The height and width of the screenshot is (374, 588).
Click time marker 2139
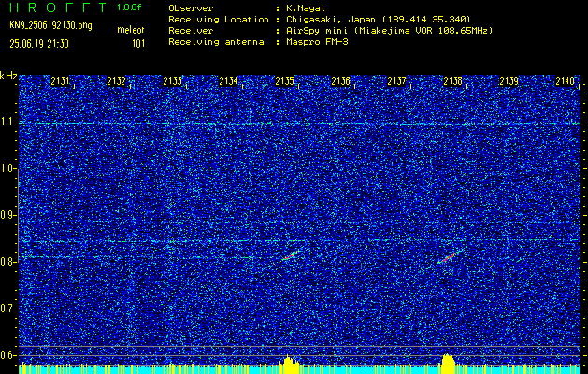[509, 81]
